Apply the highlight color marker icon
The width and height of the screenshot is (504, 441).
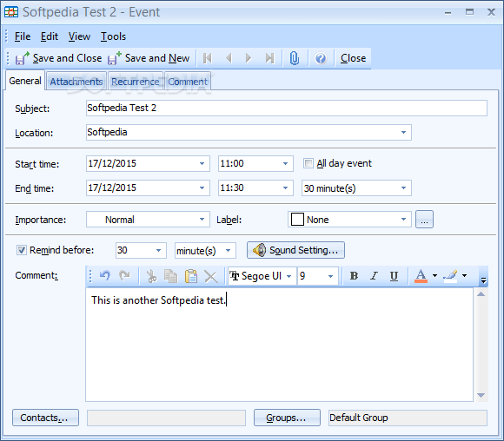(450, 276)
